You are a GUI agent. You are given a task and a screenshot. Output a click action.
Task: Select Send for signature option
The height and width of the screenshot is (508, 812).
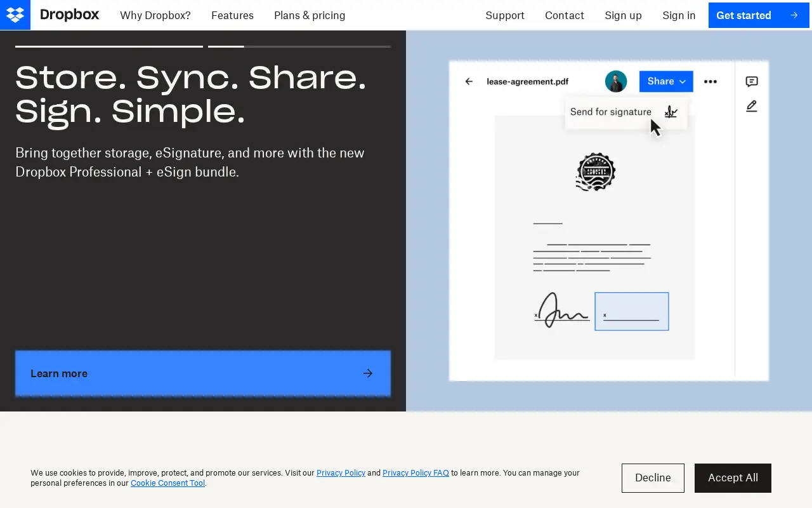click(x=625, y=112)
